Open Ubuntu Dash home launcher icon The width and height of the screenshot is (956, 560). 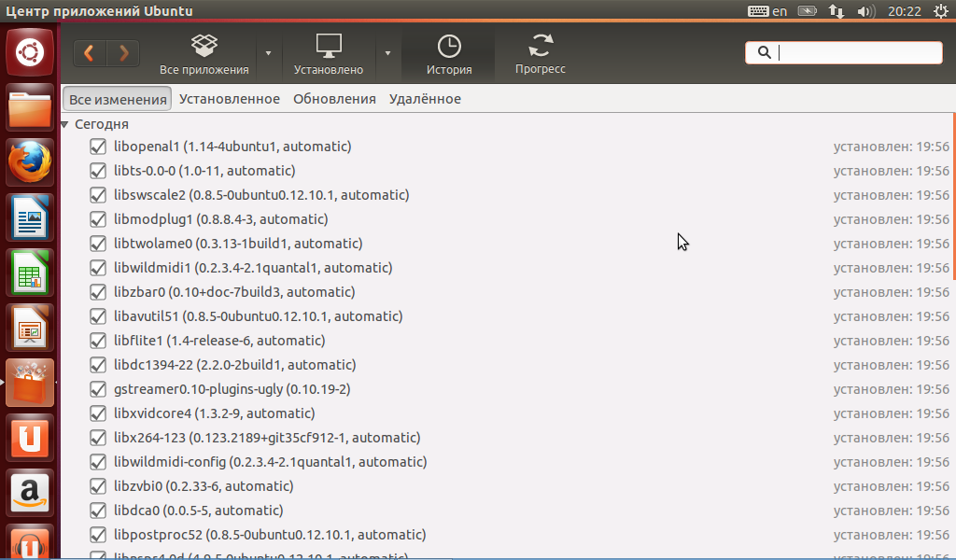(30, 52)
